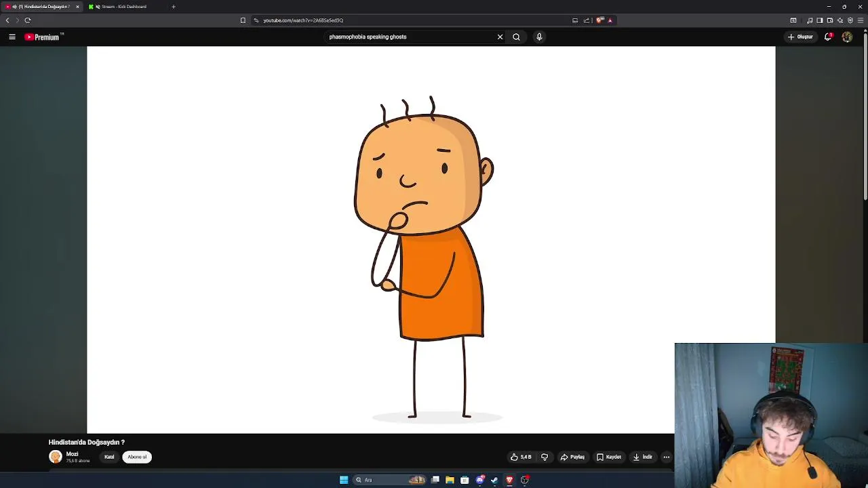Click the video title Hindistan'da Doğsaydın ?
The height and width of the screenshot is (488, 868).
click(87, 442)
